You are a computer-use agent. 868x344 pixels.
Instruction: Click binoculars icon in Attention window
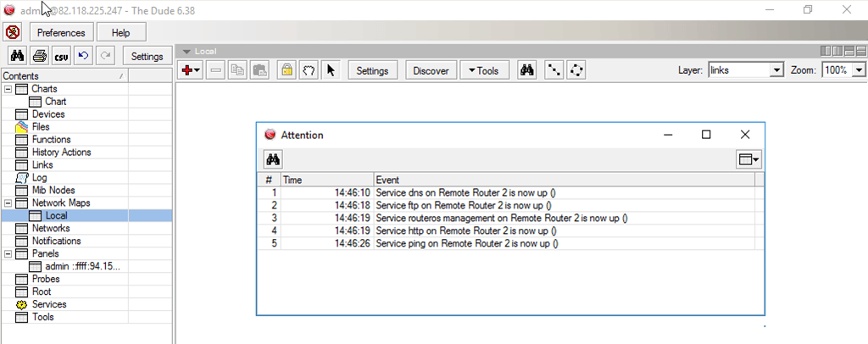click(x=273, y=158)
